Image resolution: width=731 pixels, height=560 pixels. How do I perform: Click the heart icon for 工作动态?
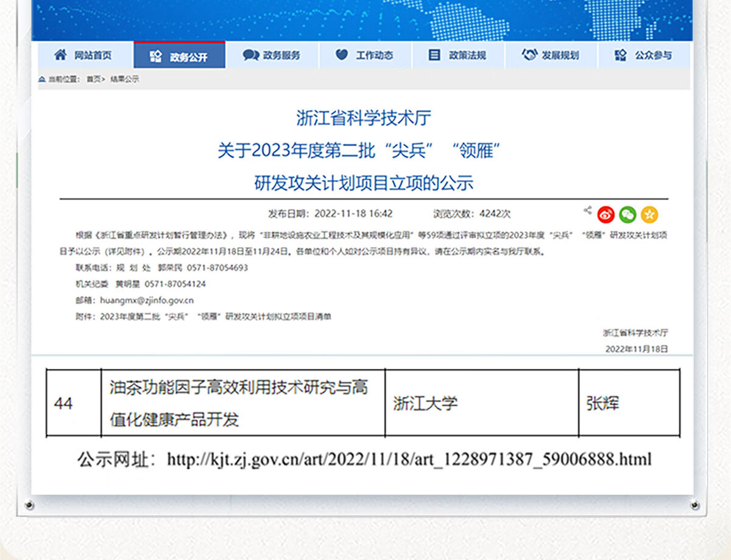coord(342,55)
